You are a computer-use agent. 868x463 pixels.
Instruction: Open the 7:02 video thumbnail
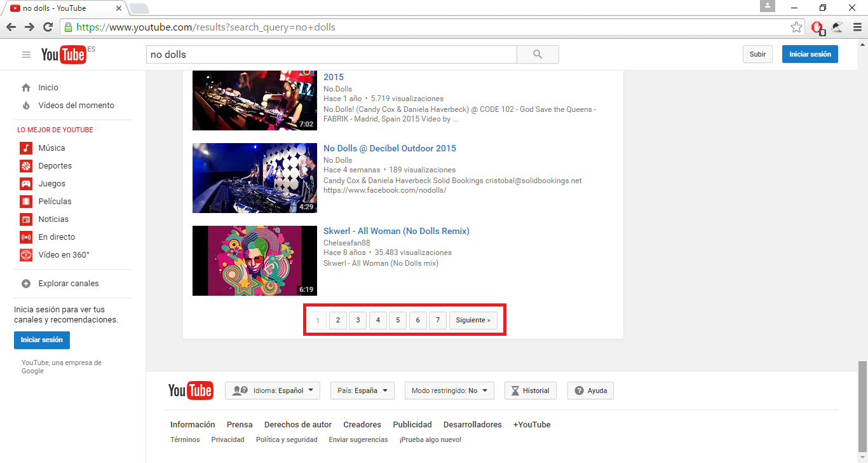coord(255,100)
